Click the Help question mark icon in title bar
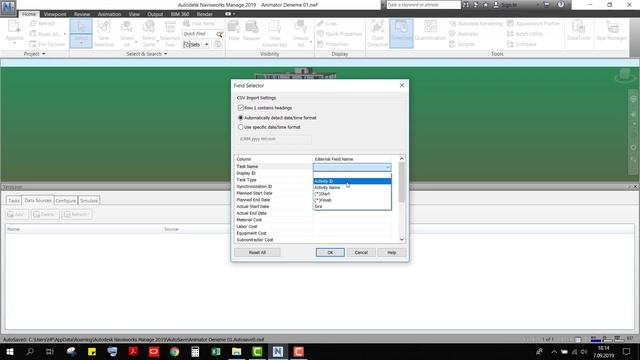The image size is (640, 360). pyautogui.click(x=561, y=4)
